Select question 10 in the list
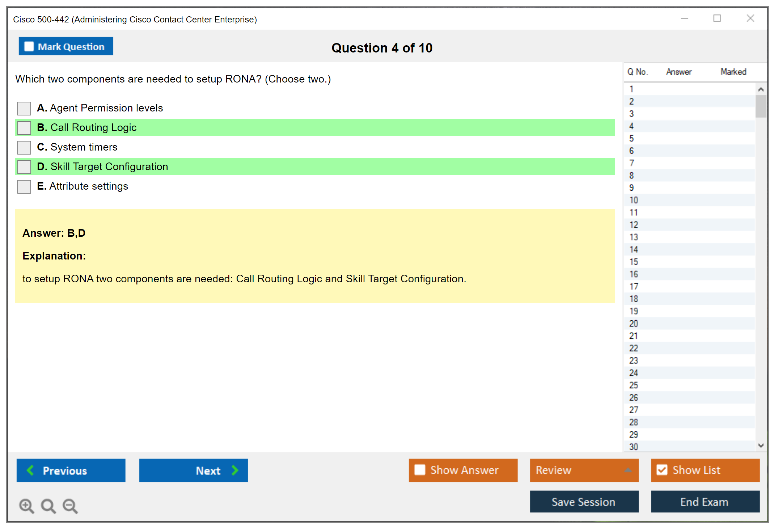The width and height of the screenshot is (778, 532). click(634, 200)
